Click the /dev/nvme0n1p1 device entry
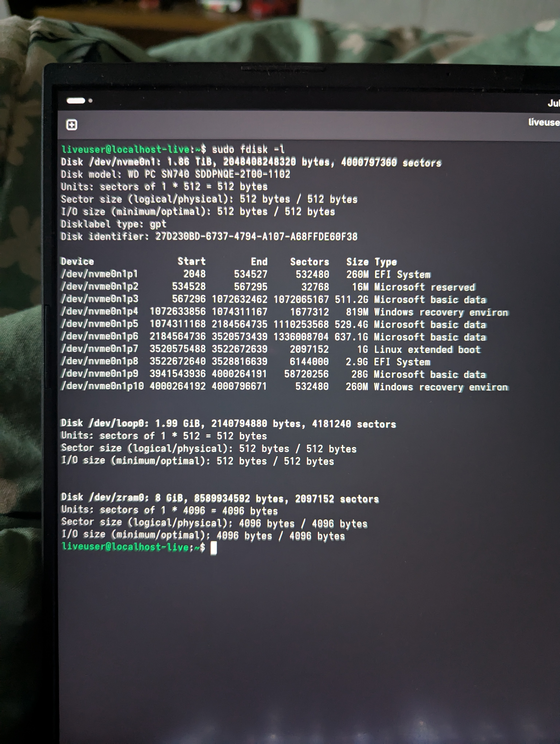The width and height of the screenshot is (560, 744). [x=100, y=274]
